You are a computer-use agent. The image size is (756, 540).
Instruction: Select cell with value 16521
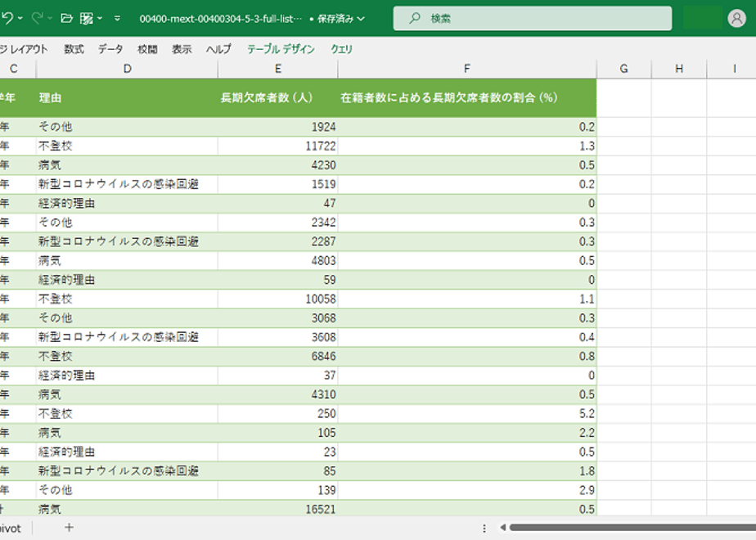pyautogui.click(x=277, y=509)
